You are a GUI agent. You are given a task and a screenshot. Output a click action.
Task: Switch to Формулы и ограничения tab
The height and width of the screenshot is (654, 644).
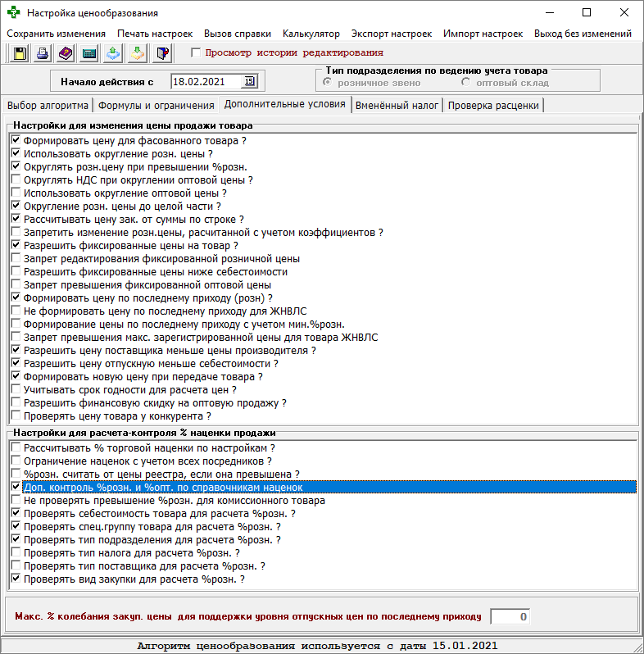click(156, 105)
